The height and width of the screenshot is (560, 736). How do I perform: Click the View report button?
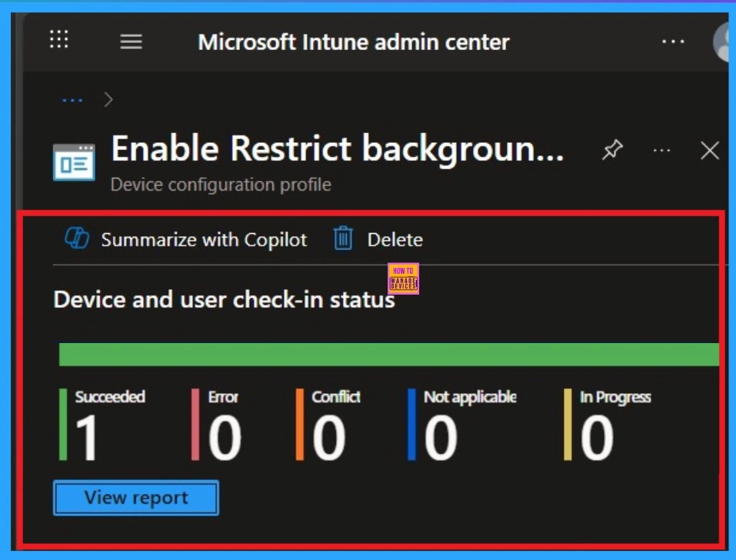(136, 498)
